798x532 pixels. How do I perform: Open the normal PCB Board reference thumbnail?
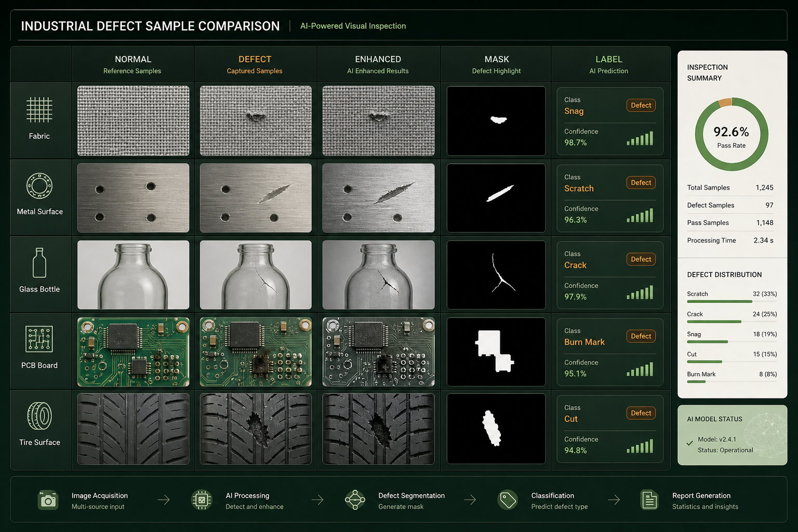133,352
